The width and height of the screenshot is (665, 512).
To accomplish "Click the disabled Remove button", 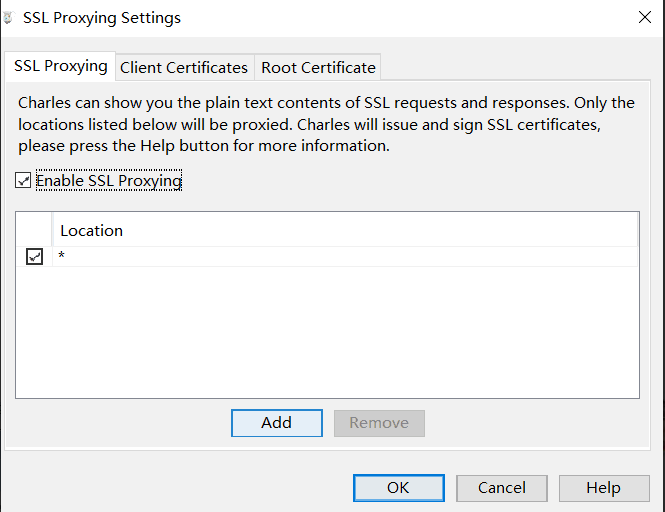I will tap(379, 423).
